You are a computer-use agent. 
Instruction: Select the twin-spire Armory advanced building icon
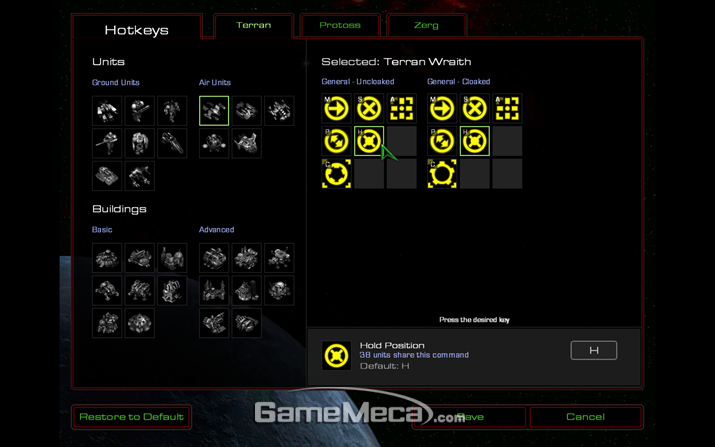pos(214,291)
